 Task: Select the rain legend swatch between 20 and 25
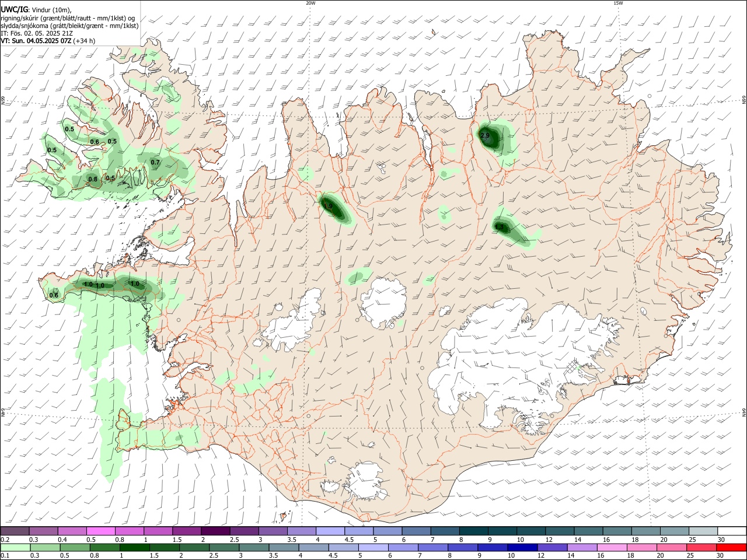672,547
